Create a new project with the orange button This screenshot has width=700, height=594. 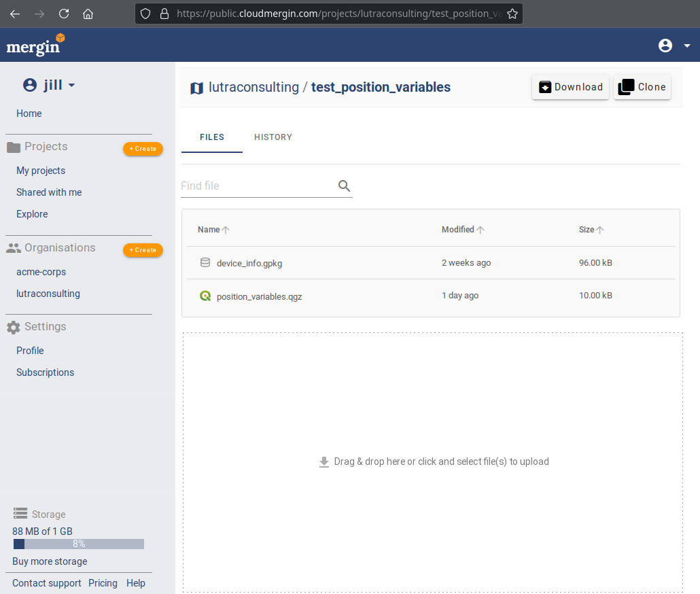[x=143, y=149]
